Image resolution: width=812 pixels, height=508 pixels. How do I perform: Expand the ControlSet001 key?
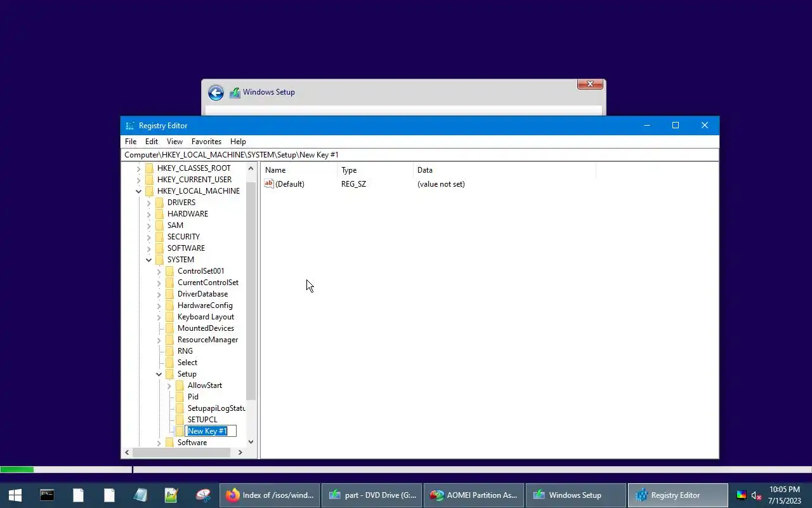point(159,271)
